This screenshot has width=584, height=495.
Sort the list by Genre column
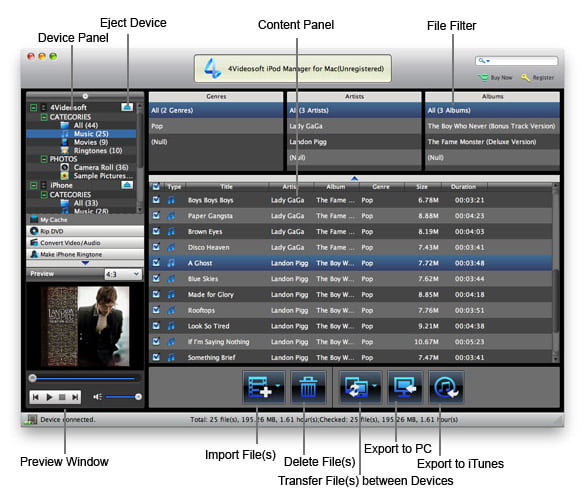coord(381,187)
